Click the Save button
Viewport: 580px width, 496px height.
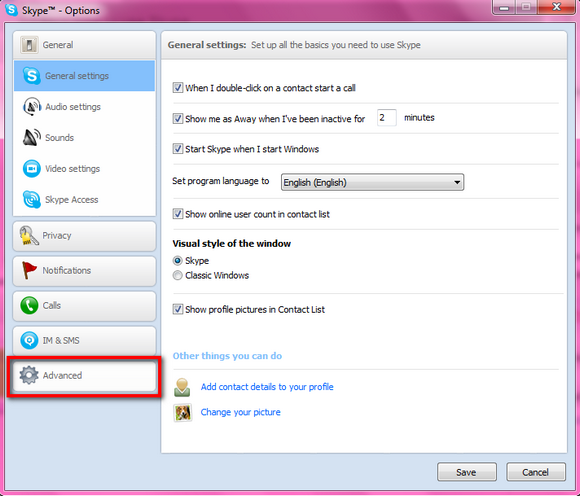point(466,472)
